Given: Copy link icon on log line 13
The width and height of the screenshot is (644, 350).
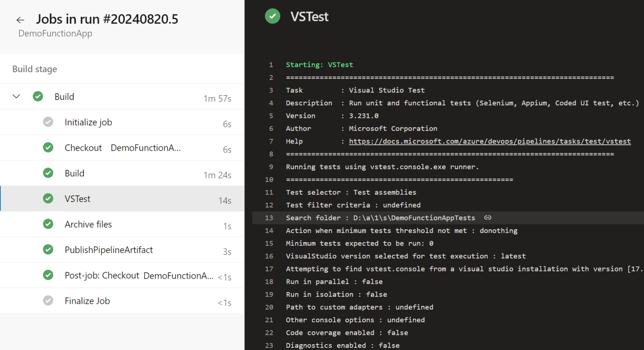Looking at the screenshot, I should [x=488, y=218].
